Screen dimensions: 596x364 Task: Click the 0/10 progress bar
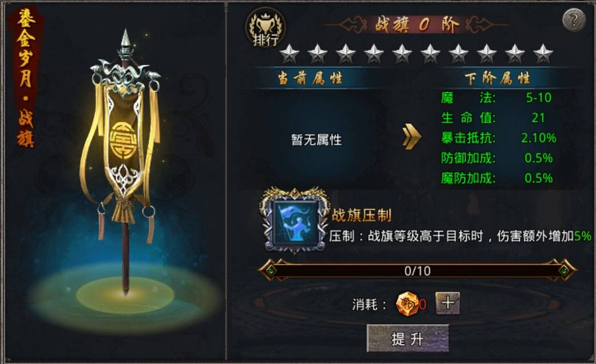coord(418,271)
